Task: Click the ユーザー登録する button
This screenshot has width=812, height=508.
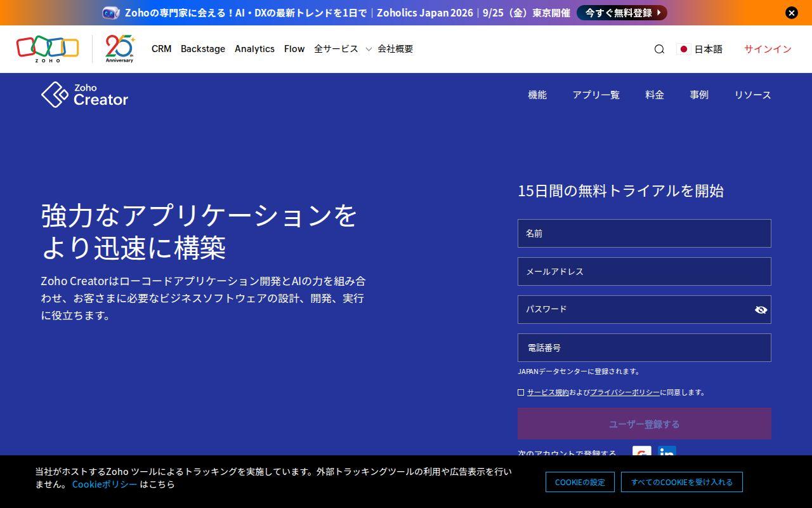Action: pos(645,424)
